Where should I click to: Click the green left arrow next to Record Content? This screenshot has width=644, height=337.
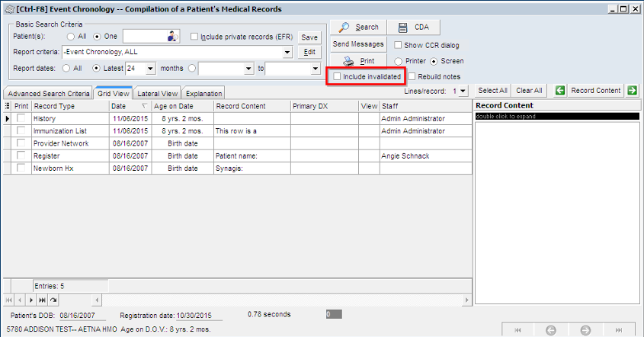click(x=560, y=91)
